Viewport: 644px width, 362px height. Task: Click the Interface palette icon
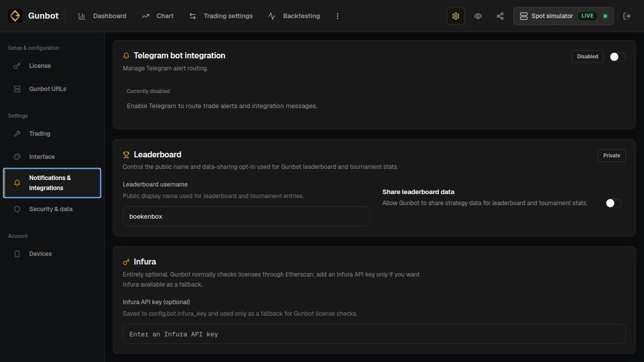[x=17, y=157]
